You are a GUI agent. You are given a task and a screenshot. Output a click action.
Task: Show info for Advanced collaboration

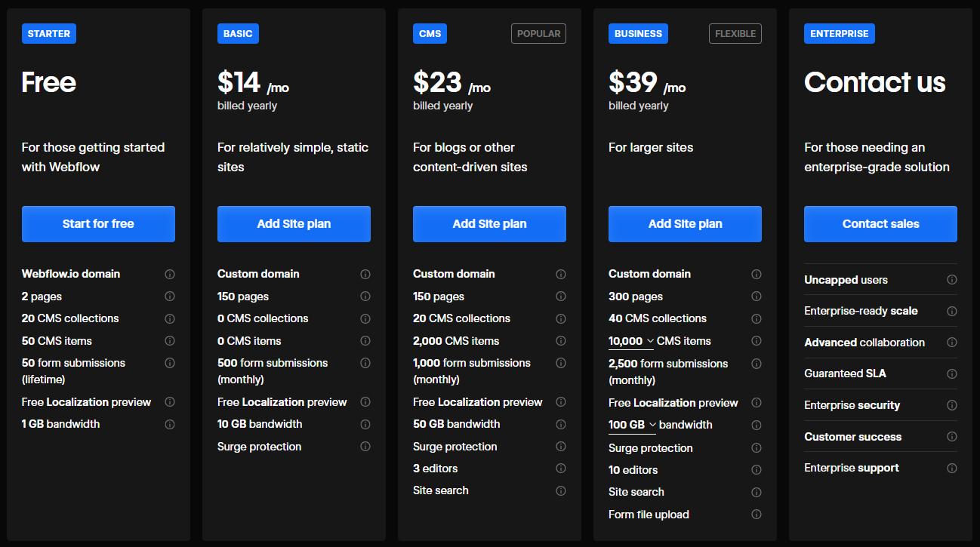point(952,343)
